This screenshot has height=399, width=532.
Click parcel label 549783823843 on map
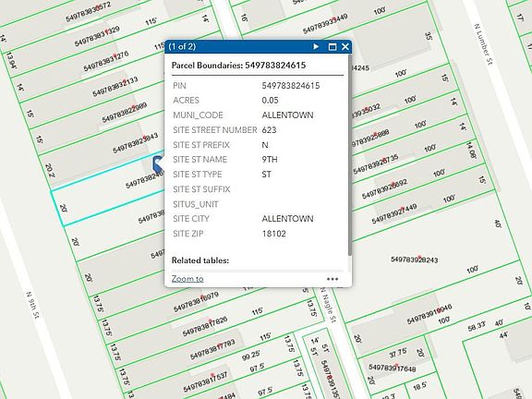coord(136,143)
